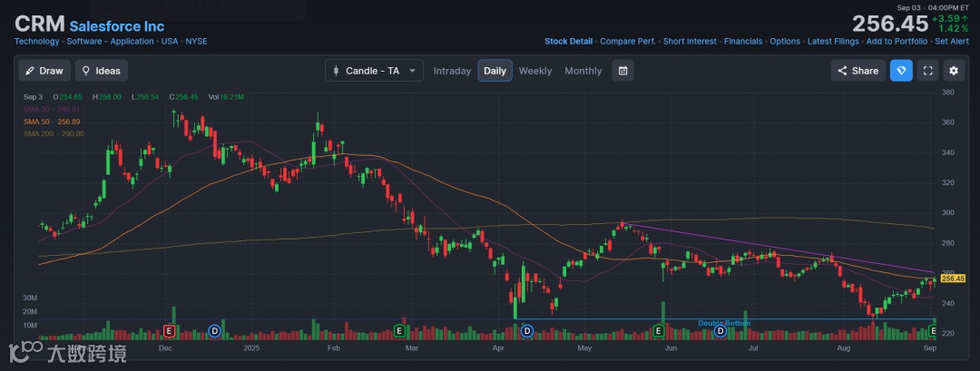The image size is (980, 371).
Task: Click the H 258.00 high value
Action: coord(107,97)
